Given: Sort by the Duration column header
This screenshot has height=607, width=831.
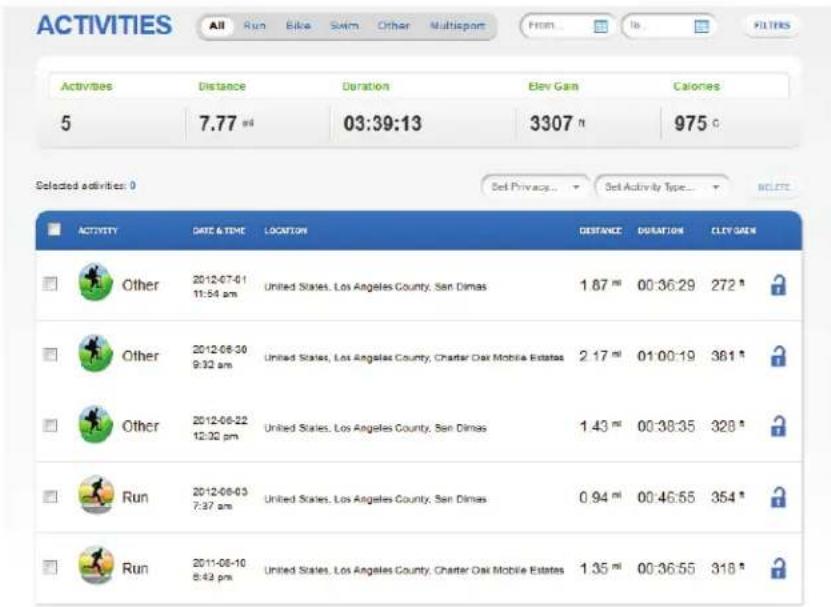Looking at the screenshot, I should [660, 231].
